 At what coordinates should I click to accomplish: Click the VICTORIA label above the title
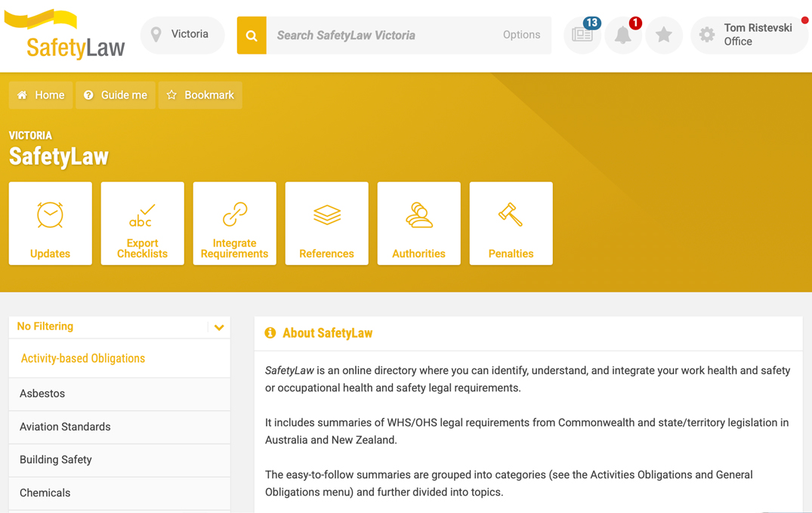[x=30, y=135]
